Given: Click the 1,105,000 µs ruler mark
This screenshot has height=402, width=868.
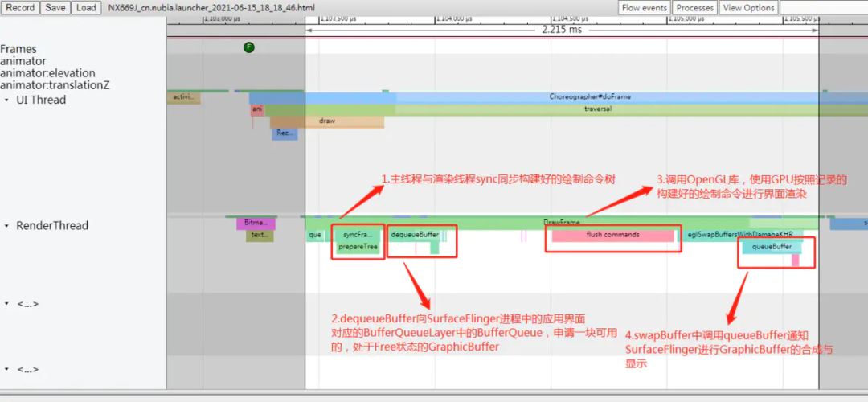Looking at the screenshot, I should pos(686,18).
